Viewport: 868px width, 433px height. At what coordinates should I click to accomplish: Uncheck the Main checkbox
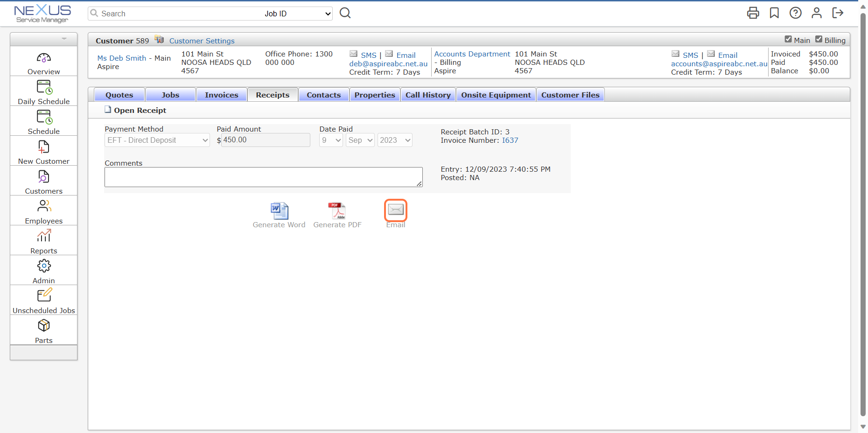pyautogui.click(x=789, y=39)
